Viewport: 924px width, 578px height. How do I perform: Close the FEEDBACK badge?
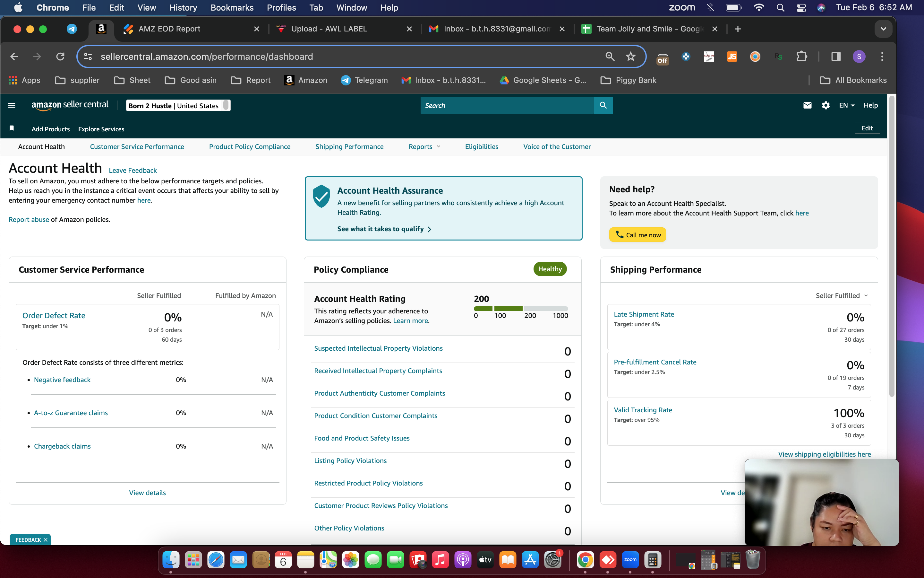[46, 540]
